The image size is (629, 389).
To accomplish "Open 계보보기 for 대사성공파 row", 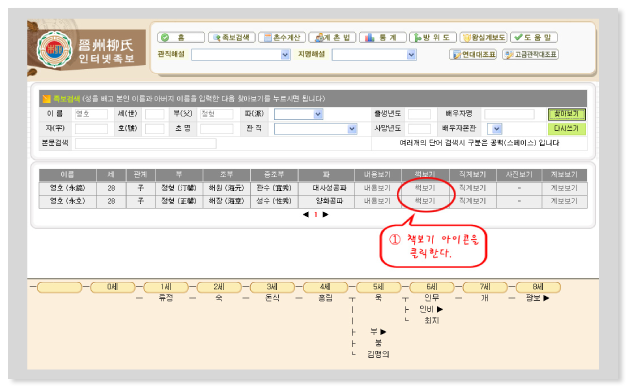I will point(564,188).
